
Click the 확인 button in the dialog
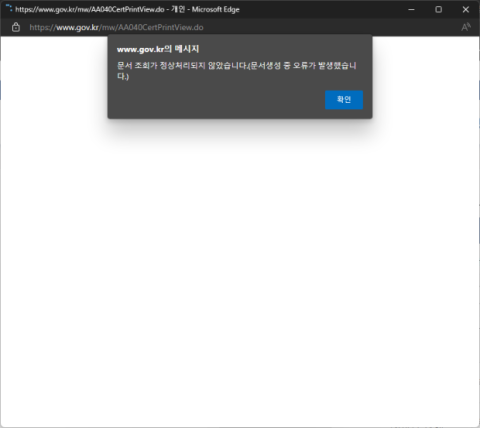click(344, 100)
